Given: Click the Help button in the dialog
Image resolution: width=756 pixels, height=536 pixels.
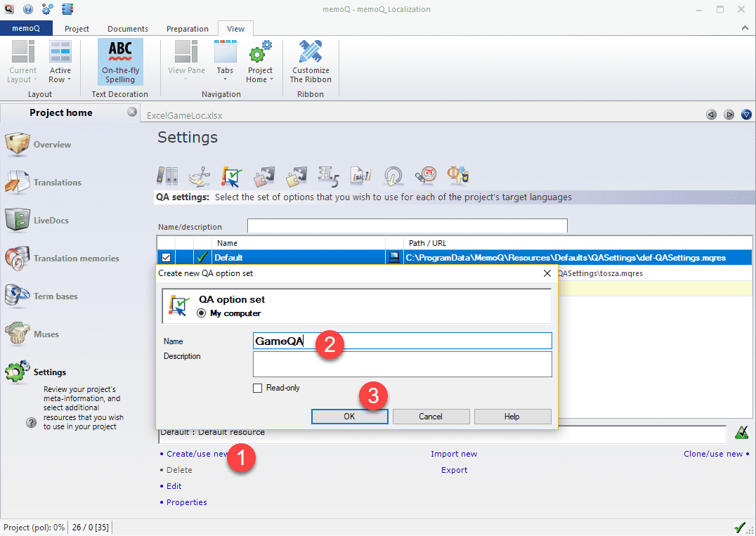Looking at the screenshot, I should 512,417.
